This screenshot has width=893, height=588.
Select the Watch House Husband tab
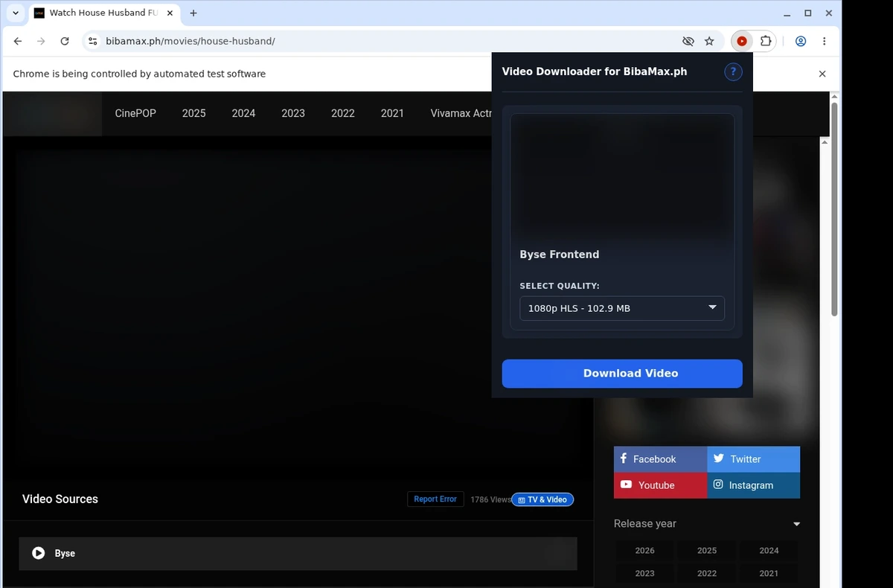click(x=103, y=13)
